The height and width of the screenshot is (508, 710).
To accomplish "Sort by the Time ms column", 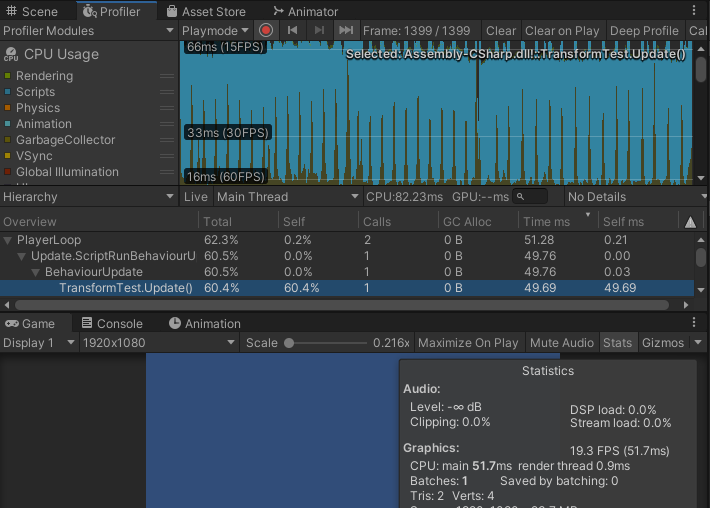I will coord(558,221).
